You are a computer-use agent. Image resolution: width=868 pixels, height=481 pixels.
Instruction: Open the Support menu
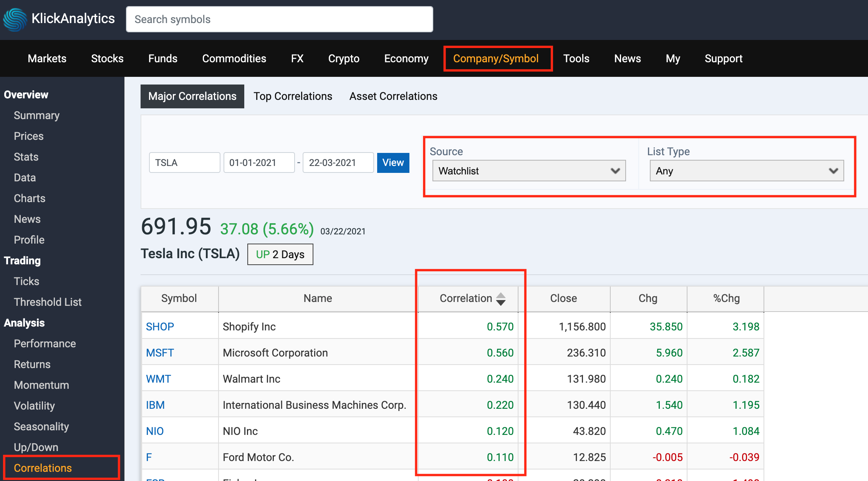724,58
